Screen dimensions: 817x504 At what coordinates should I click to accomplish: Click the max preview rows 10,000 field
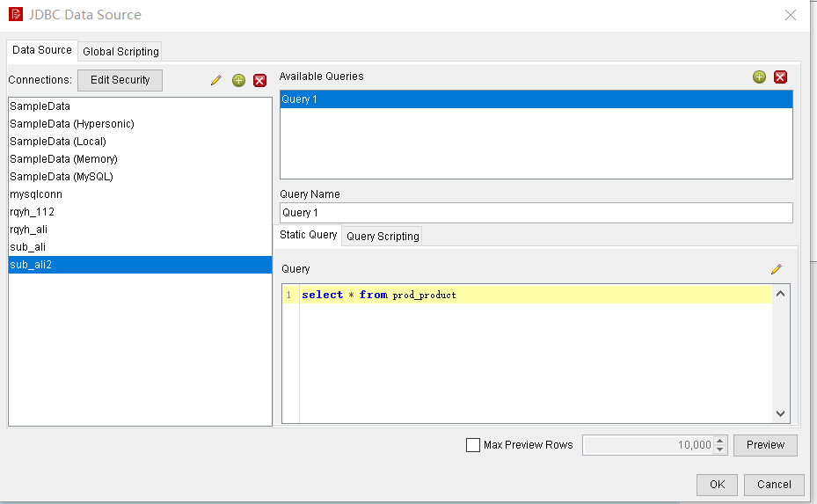click(x=648, y=445)
